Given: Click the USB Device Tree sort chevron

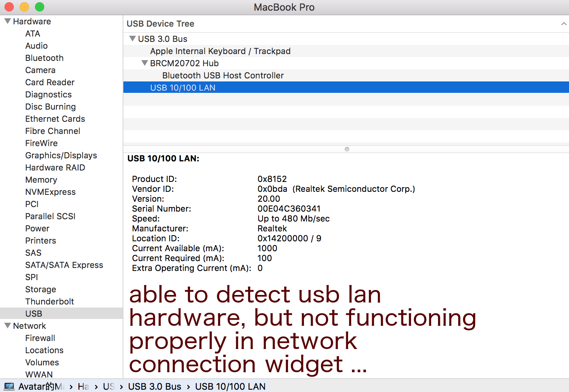Looking at the screenshot, I should tap(564, 24).
